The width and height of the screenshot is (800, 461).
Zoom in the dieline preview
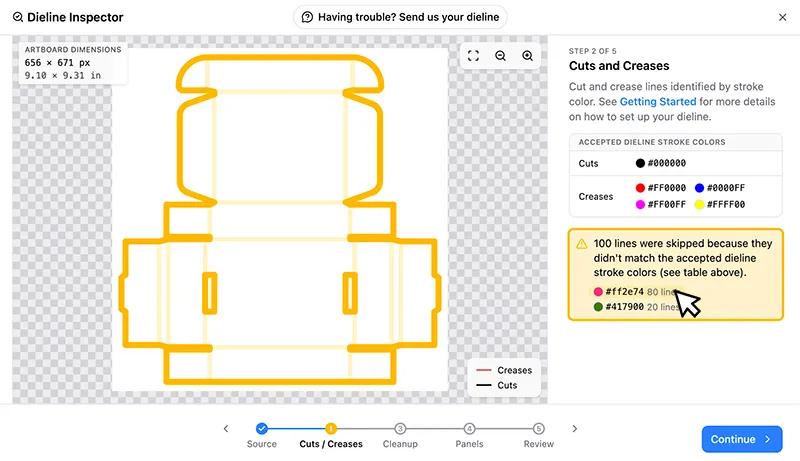[528, 56]
